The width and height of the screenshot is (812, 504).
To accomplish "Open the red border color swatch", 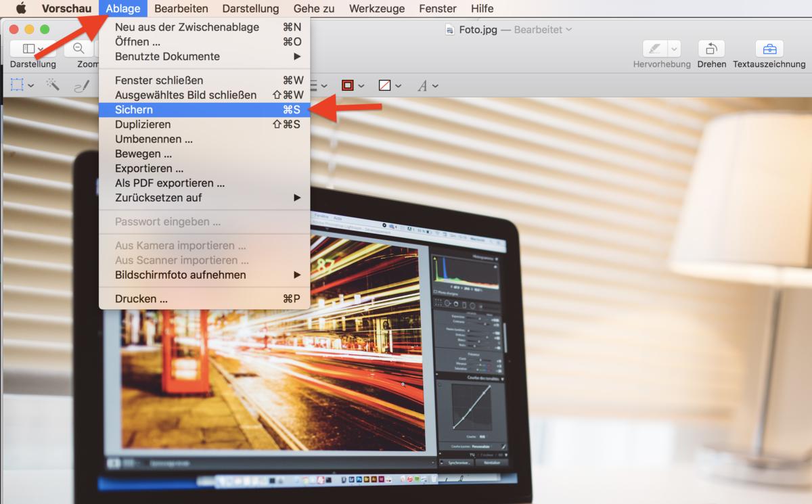I will click(348, 85).
